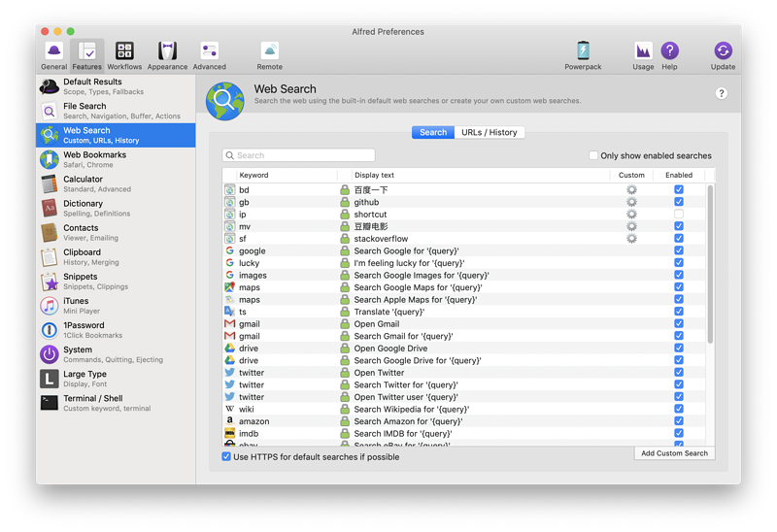Disable the google search checkbox
777x532 pixels.
click(679, 250)
